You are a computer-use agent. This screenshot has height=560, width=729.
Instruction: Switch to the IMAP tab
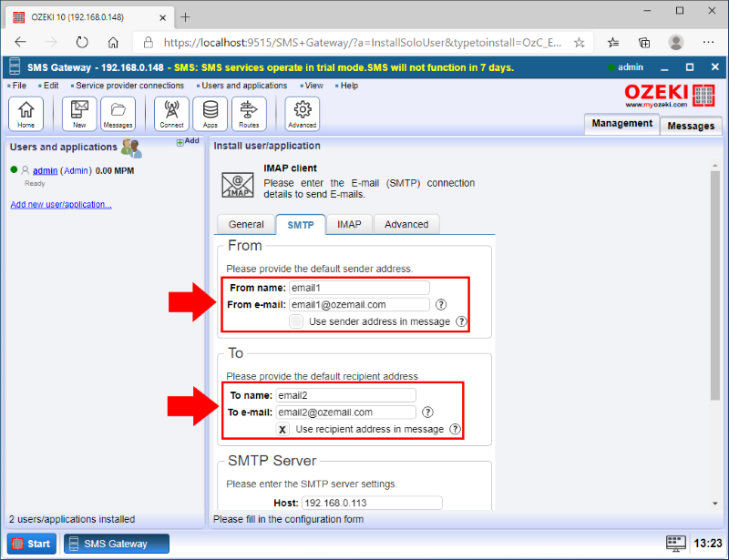(x=349, y=225)
